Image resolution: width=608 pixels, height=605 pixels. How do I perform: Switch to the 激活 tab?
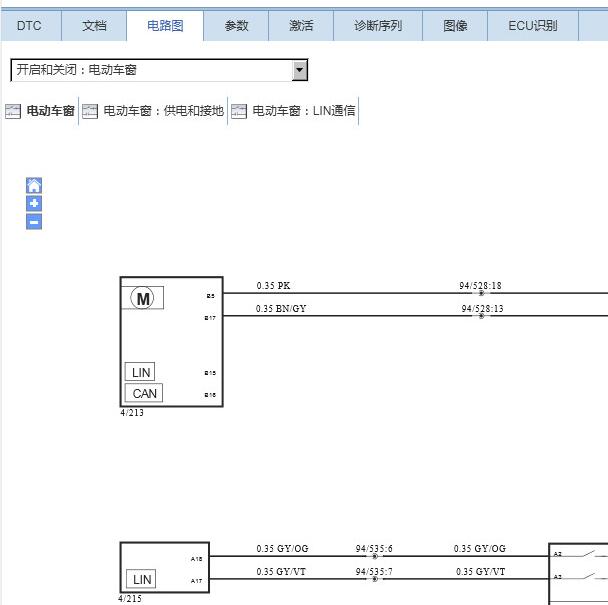[301, 26]
